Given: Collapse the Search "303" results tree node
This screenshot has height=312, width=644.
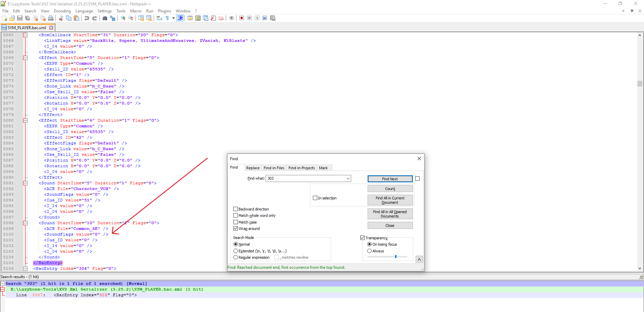Looking at the screenshot, I should click(2, 284).
